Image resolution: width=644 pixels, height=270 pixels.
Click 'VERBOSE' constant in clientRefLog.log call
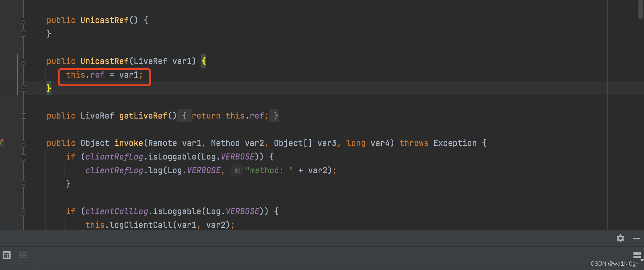(x=204, y=170)
